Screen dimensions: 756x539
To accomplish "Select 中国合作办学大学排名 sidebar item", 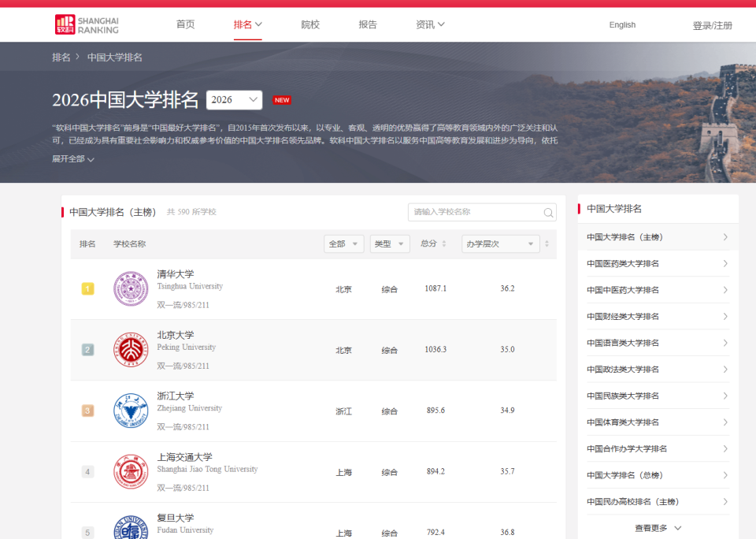I will (x=658, y=448).
